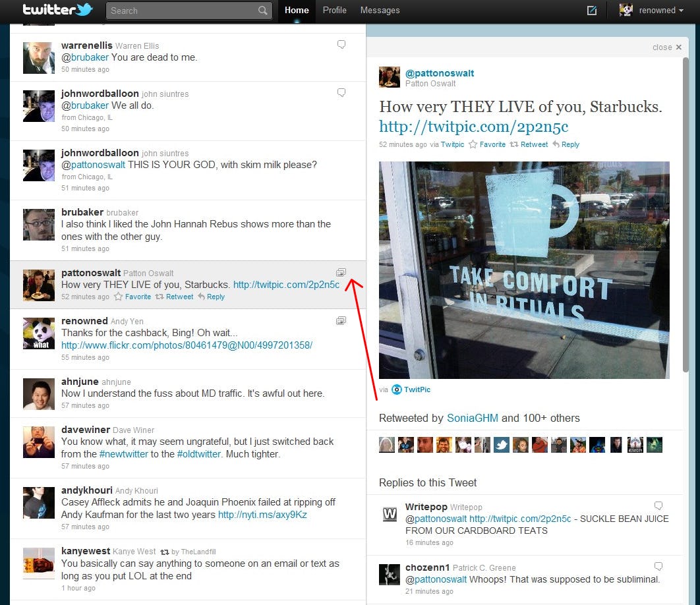
Task: Toggle Favorite on Patton Oswalt's tweet detail
Action: point(487,144)
